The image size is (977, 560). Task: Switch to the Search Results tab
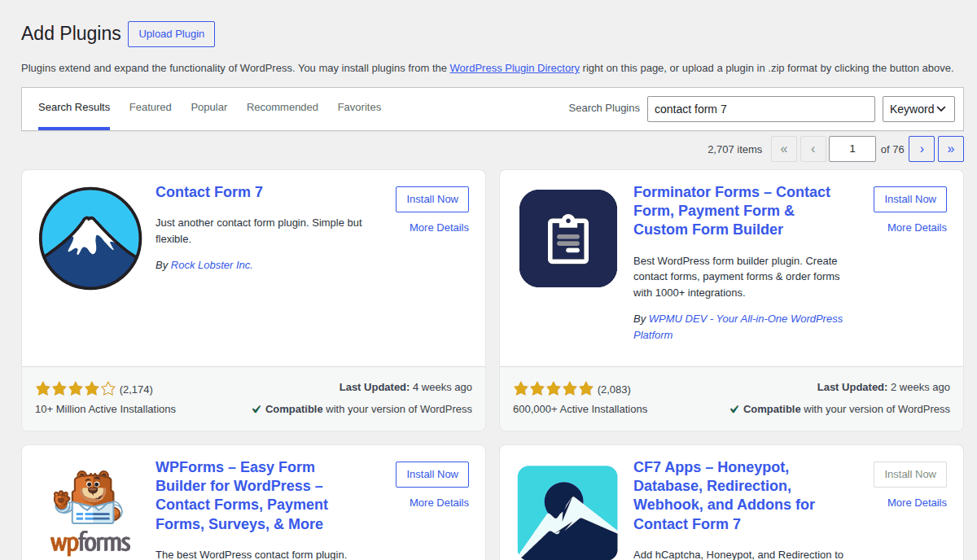(74, 107)
